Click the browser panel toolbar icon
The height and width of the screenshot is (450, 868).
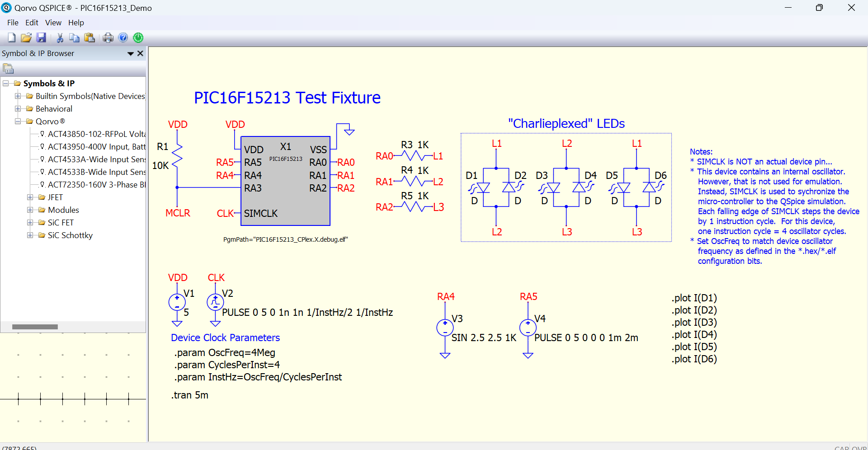(8, 69)
